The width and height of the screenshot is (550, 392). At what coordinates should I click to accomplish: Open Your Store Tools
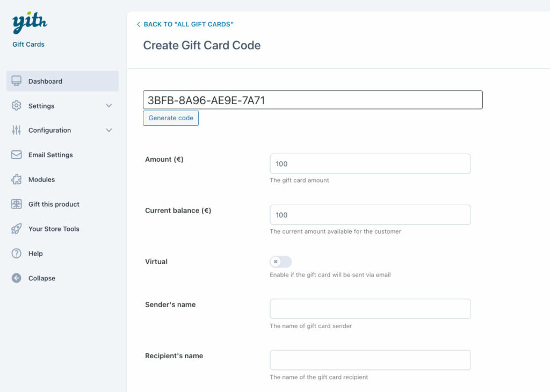click(x=62, y=229)
